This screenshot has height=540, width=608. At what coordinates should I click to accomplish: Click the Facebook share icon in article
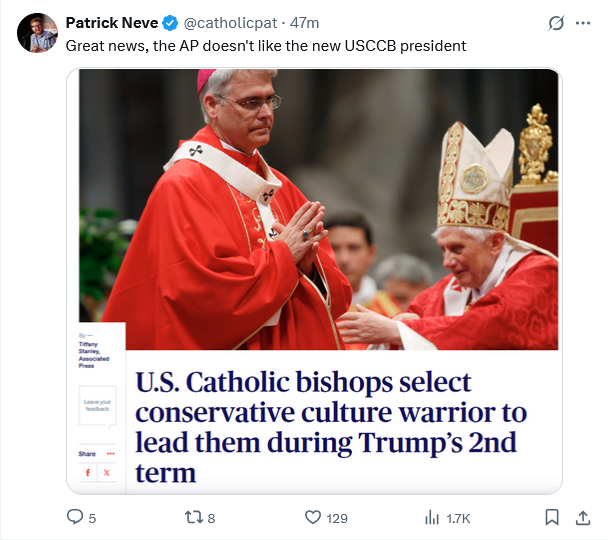pos(88,472)
